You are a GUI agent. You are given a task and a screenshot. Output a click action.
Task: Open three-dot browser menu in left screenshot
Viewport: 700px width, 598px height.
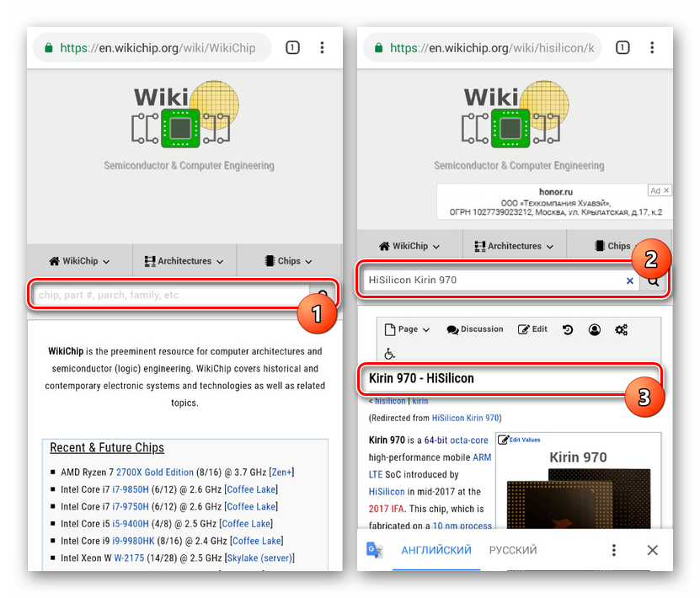[x=322, y=48]
